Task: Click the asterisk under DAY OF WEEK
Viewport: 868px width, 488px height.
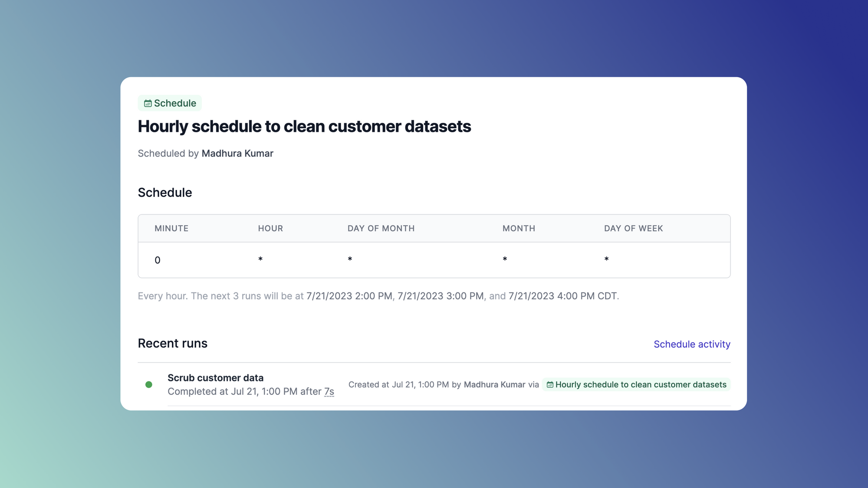Action: 606,259
